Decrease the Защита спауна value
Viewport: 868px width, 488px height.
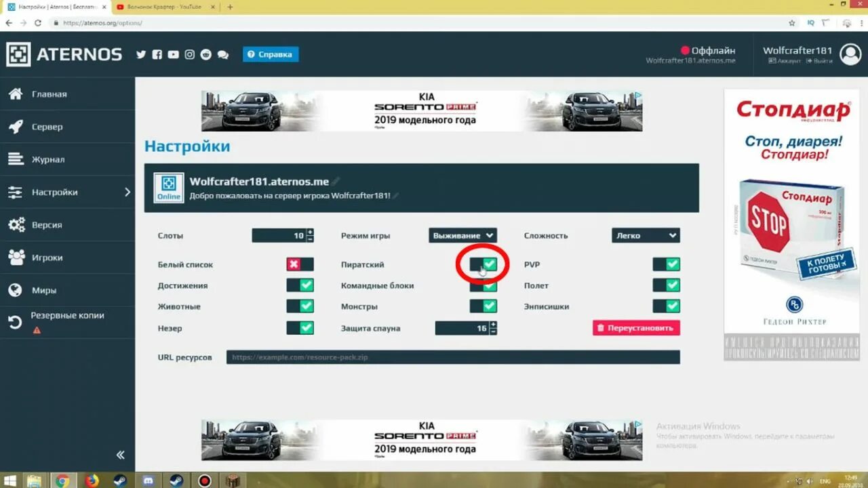(494, 332)
